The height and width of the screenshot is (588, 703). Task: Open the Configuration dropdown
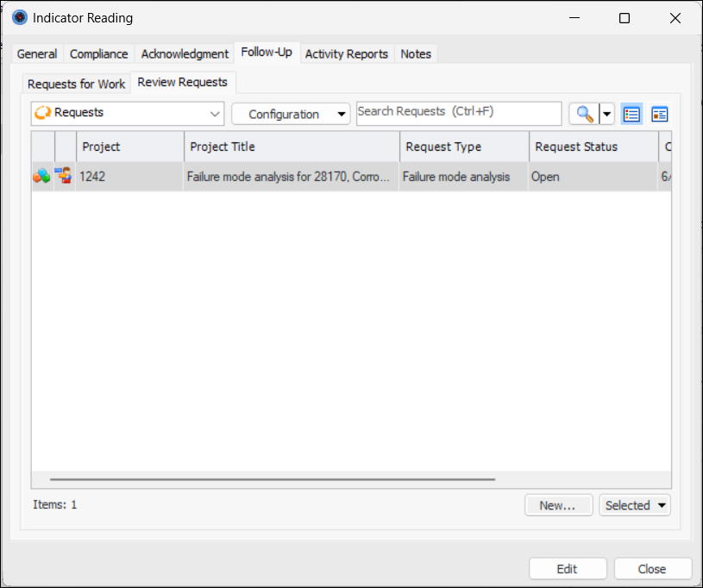pos(291,115)
